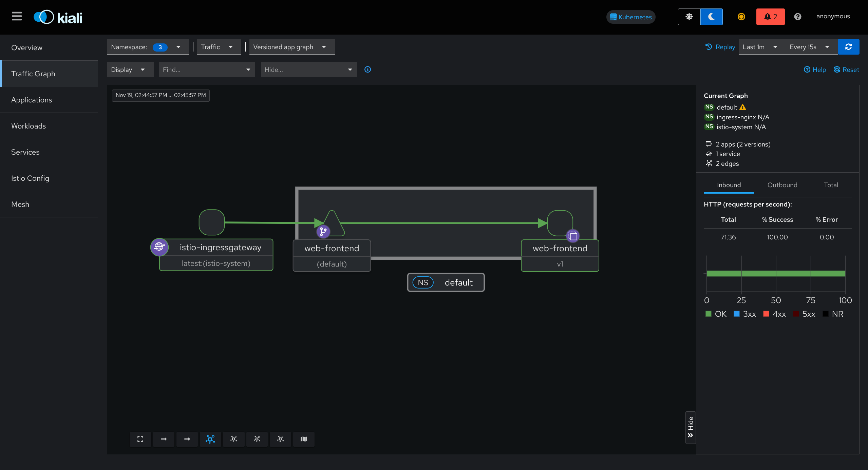
Task: Click the red notifications bell
Action: coord(770,17)
